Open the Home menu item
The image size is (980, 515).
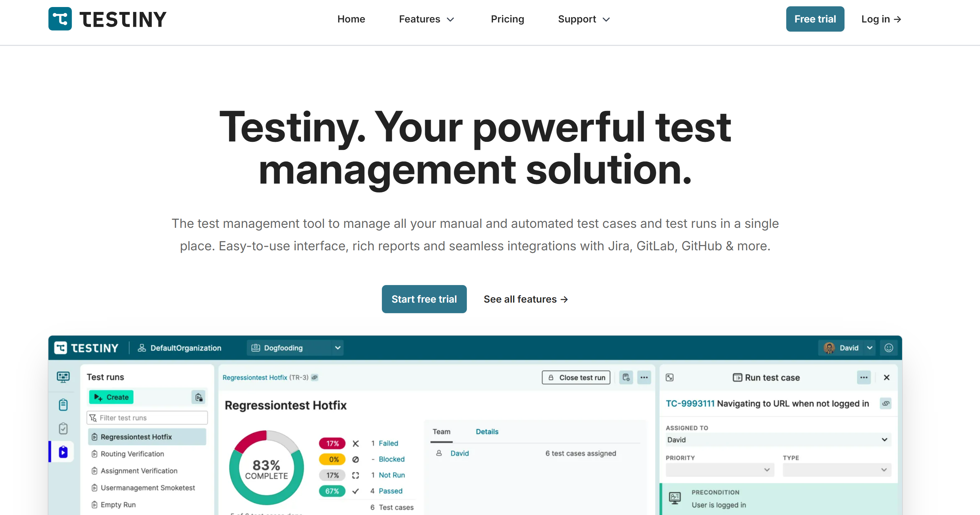point(351,19)
